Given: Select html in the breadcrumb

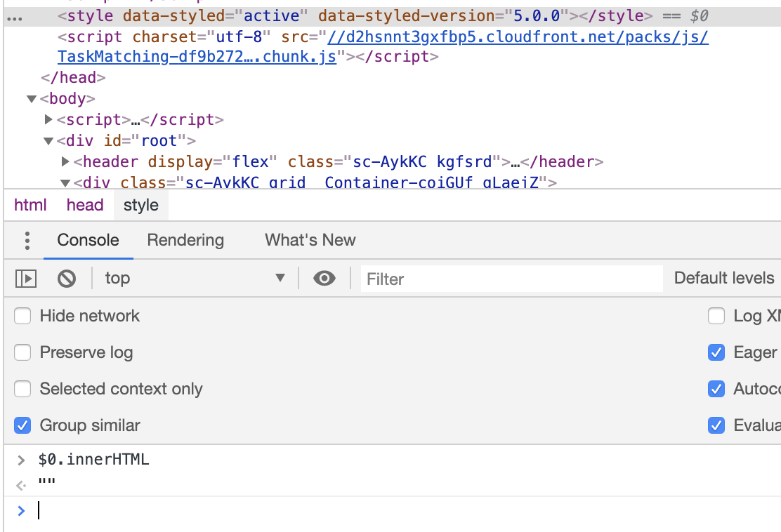Looking at the screenshot, I should (x=30, y=205).
